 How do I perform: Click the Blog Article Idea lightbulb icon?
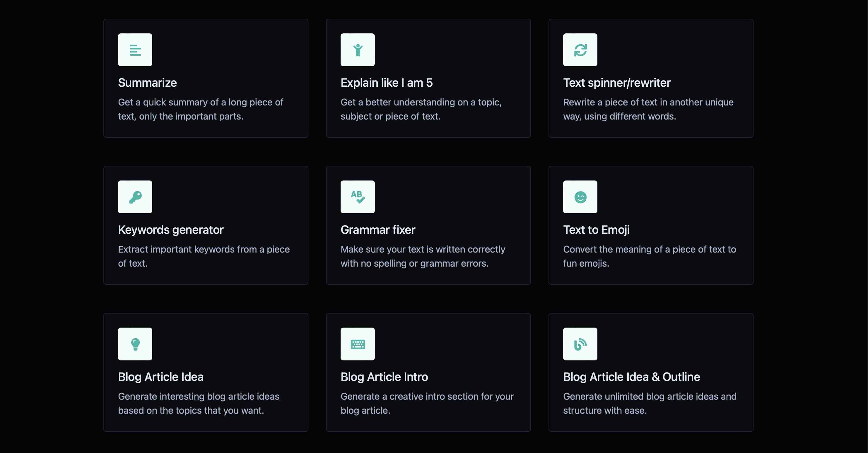135,344
